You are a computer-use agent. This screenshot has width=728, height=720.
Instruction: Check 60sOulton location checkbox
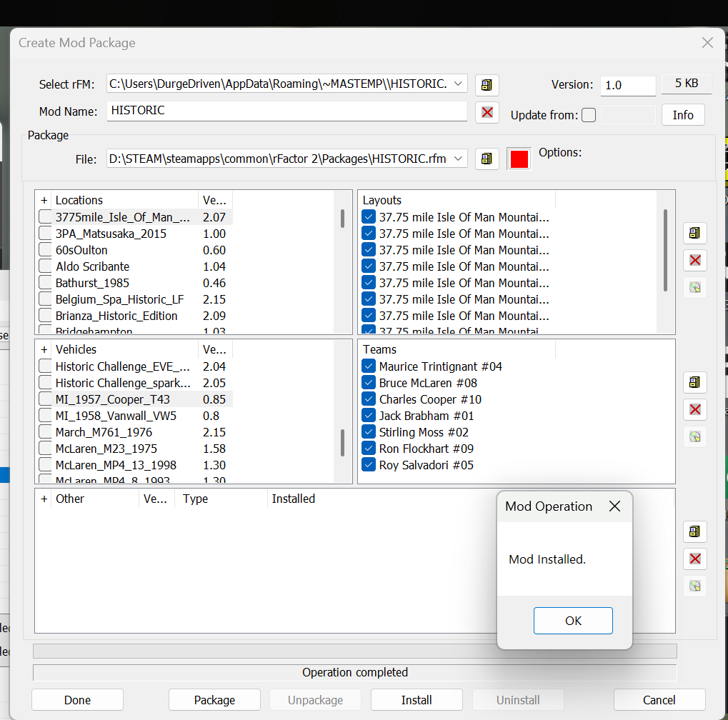tap(45, 250)
